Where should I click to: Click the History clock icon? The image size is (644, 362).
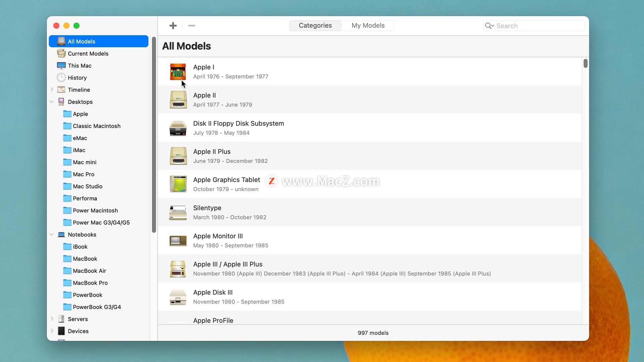(61, 77)
